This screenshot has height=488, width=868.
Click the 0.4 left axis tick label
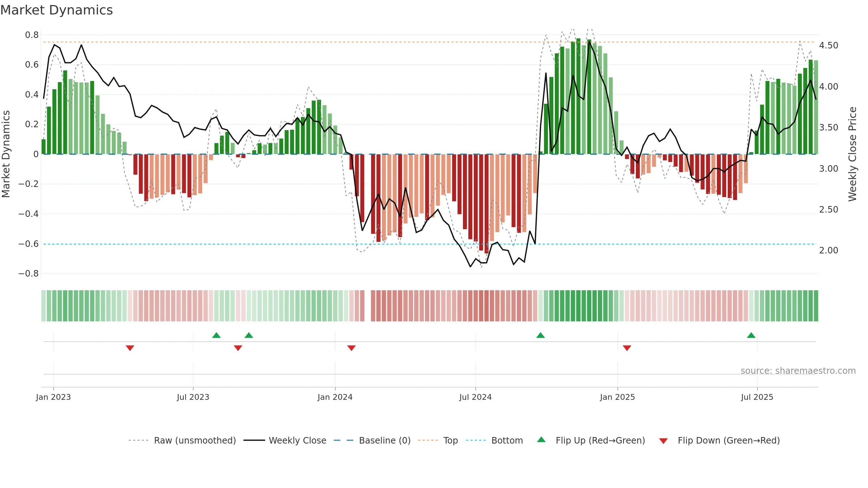click(32, 95)
